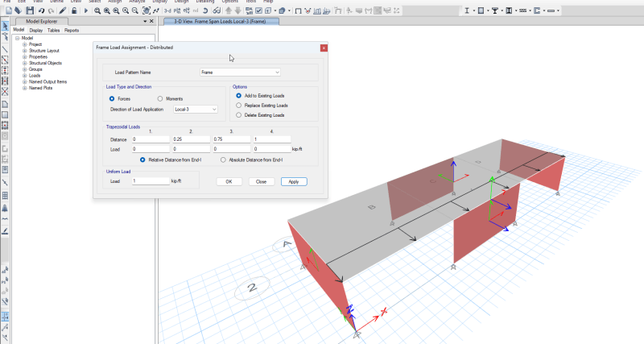Click Close button in dialog
Screen dimensions: 644x344
coord(261,181)
